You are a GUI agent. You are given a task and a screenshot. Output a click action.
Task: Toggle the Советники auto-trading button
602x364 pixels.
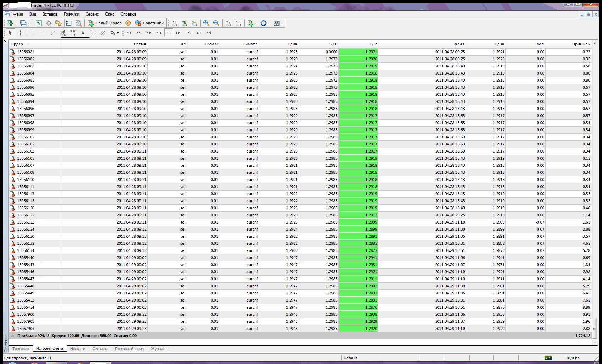pyautogui.click(x=149, y=23)
